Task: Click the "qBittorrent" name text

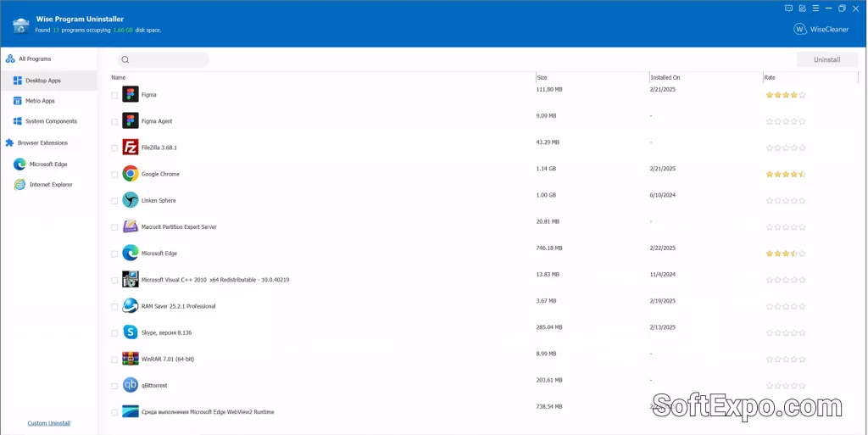Action: click(154, 385)
